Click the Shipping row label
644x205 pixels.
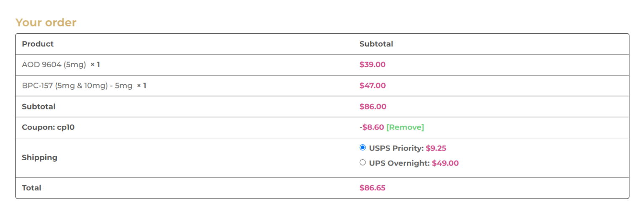(x=39, y=158)
